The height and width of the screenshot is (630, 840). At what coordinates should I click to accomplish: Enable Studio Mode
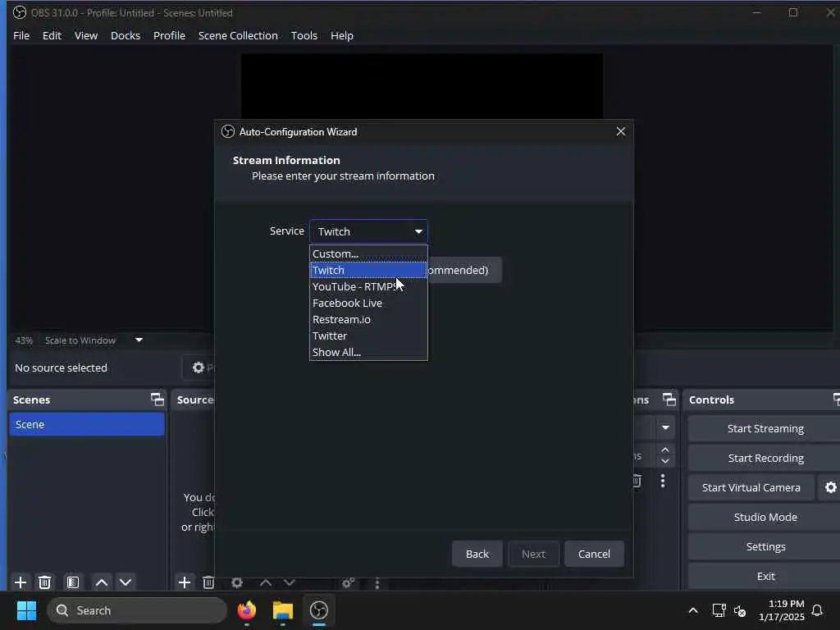(765, 517)
